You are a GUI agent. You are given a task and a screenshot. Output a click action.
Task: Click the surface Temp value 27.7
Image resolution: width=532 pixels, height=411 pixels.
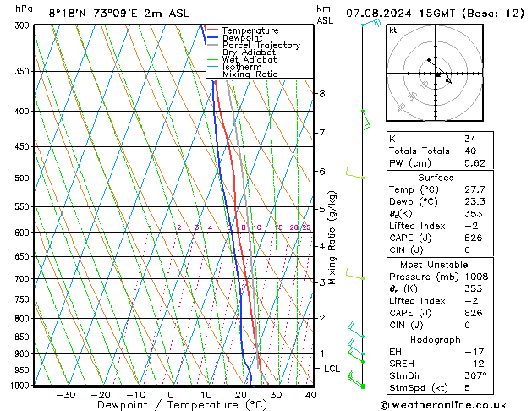click(x=474, y=189)
